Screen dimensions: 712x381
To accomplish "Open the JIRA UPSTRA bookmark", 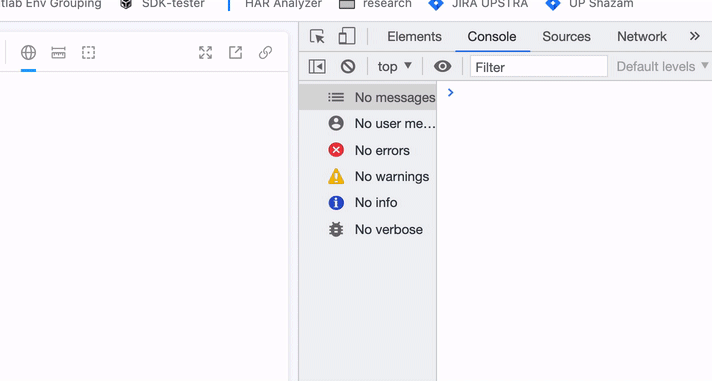I will tap(479, 4).
